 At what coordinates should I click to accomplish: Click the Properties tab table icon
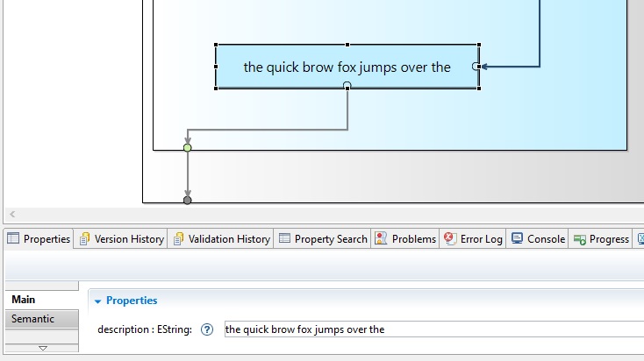[13, 238]
